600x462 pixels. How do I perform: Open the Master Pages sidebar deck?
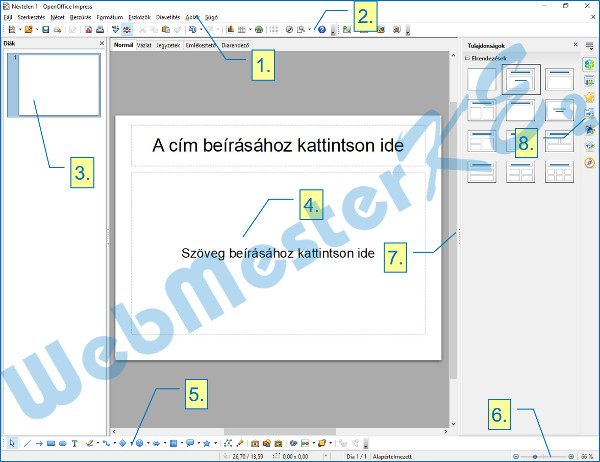pyautogui.click(x=590, y=81)
